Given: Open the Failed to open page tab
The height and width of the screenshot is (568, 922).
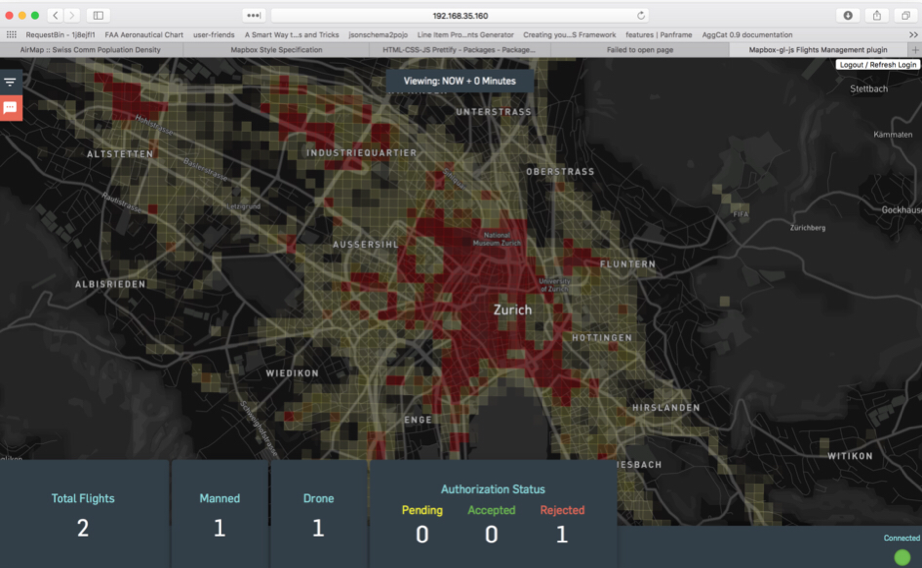Looking at the screenshot, I should click(640, 49).
